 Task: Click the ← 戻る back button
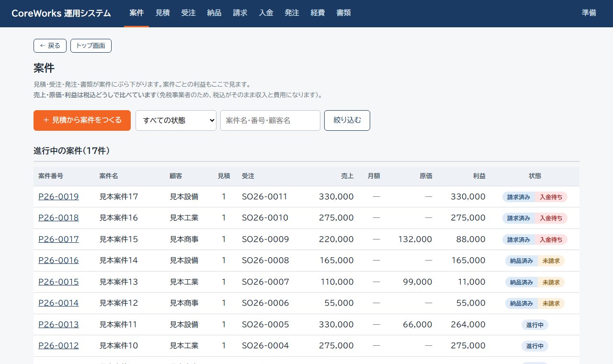[50, 45]
